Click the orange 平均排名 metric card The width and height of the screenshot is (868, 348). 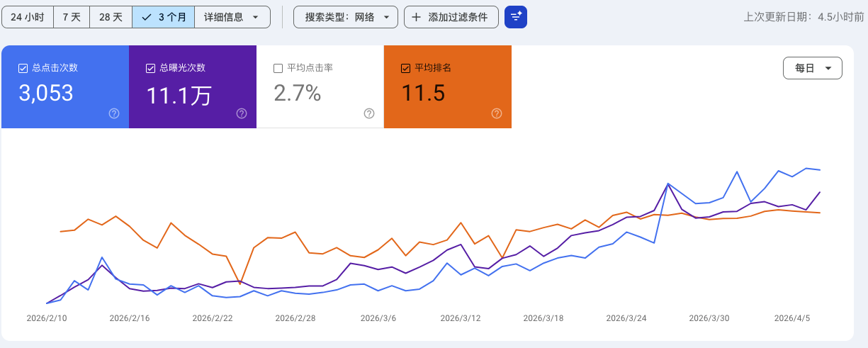coord(448,87)
